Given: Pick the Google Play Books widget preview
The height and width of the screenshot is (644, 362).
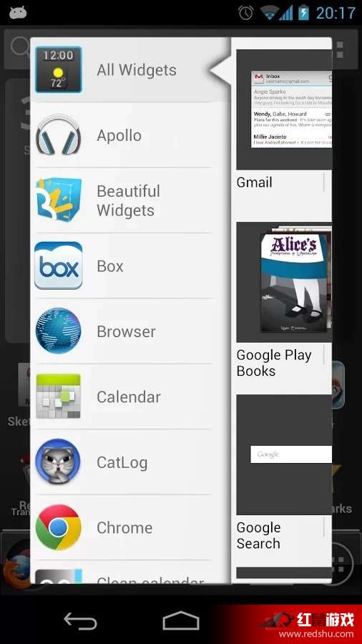Looking at the screenshot, I should pyautogui.click(x=284, y=282).
